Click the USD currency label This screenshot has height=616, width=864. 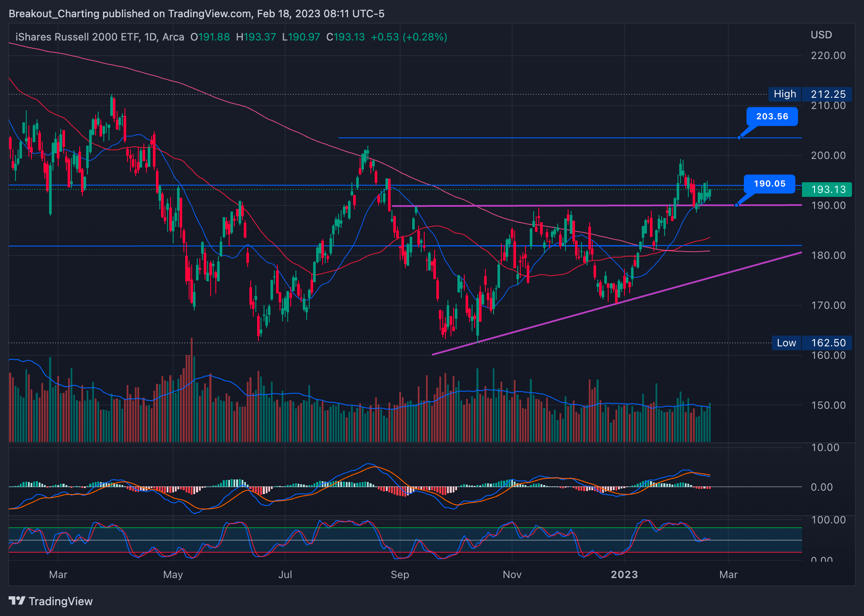[821, 35]
